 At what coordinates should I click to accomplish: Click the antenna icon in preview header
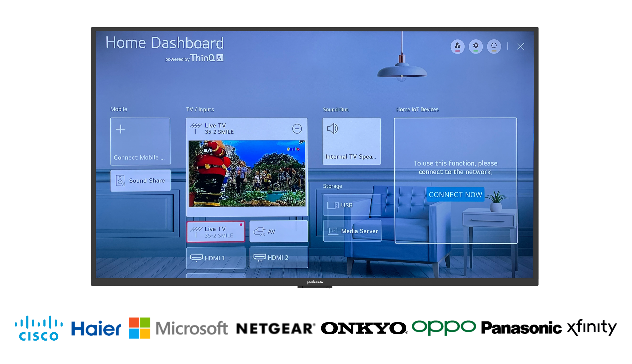(x=196, y=128)
